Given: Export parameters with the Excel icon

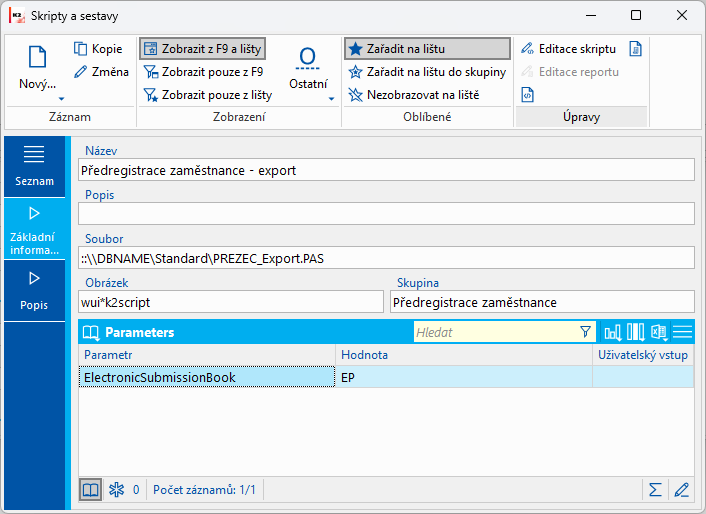Looking at the screenshot, I should pos(659,333).
